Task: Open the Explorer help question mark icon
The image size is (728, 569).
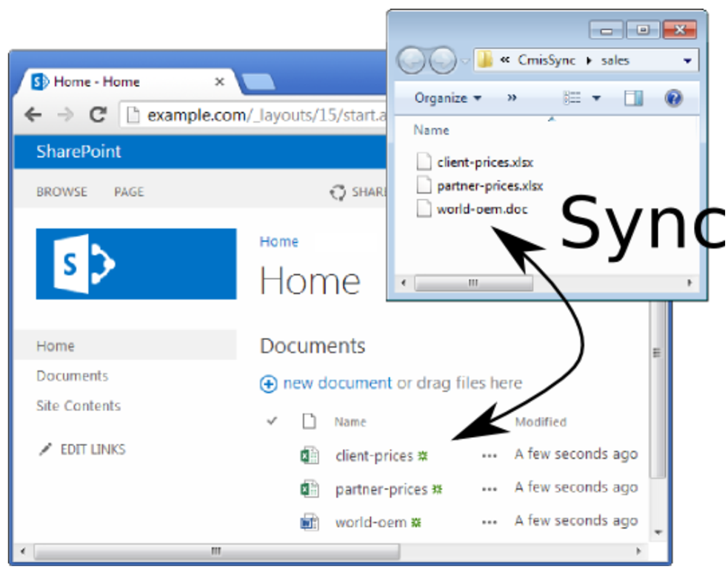Action: [x=673, y=99]
